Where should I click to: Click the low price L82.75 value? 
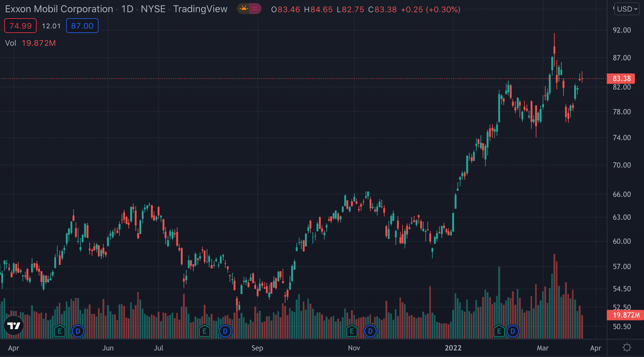point(350,9)
